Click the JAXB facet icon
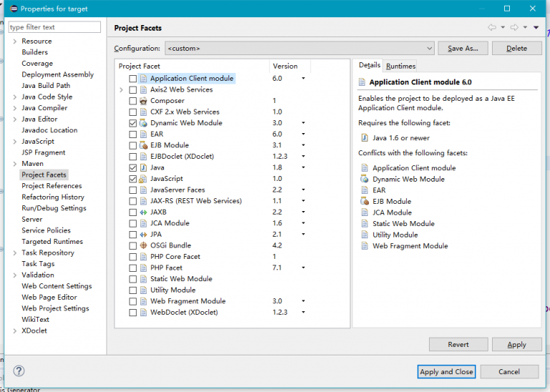Image resolution: width=550 pixels, height=392 pixels. [143, 212]
